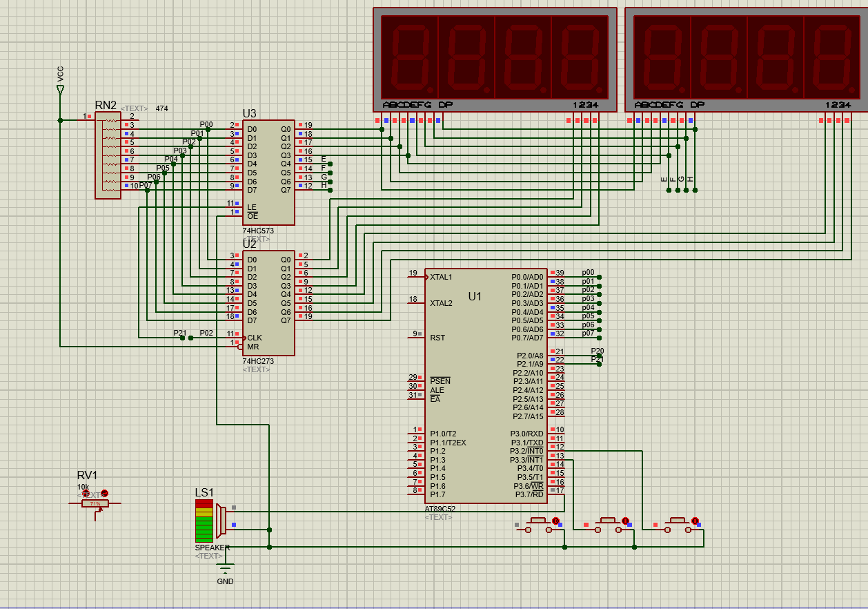Click the P0.0/AD0 pin label on U1
The width and height of the screenshot is (868, 609).
point(527,277)
